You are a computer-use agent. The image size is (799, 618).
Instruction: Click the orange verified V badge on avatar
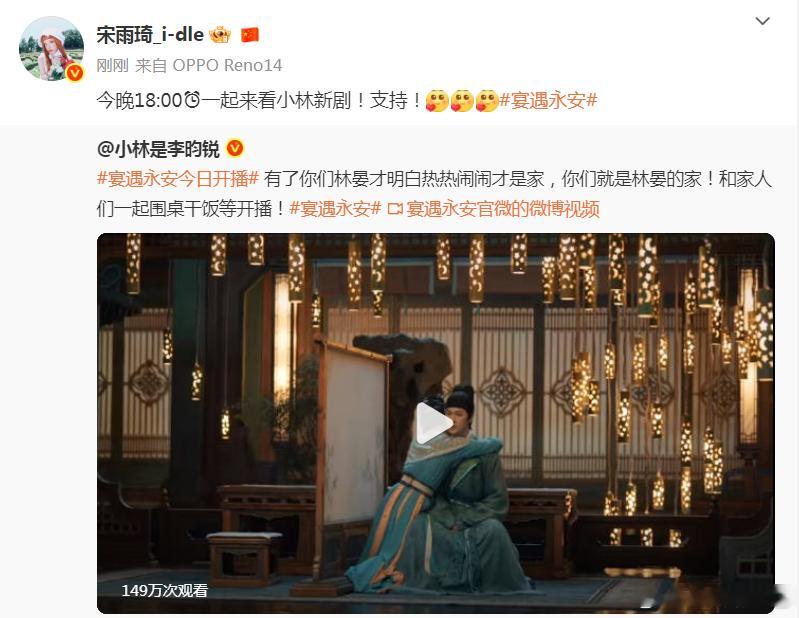point(75,73)
